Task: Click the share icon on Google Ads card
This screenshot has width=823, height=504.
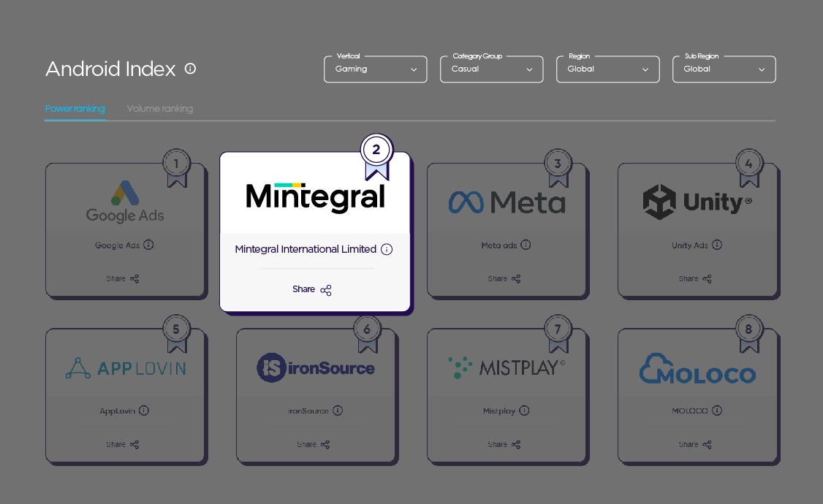Action: 134,278
